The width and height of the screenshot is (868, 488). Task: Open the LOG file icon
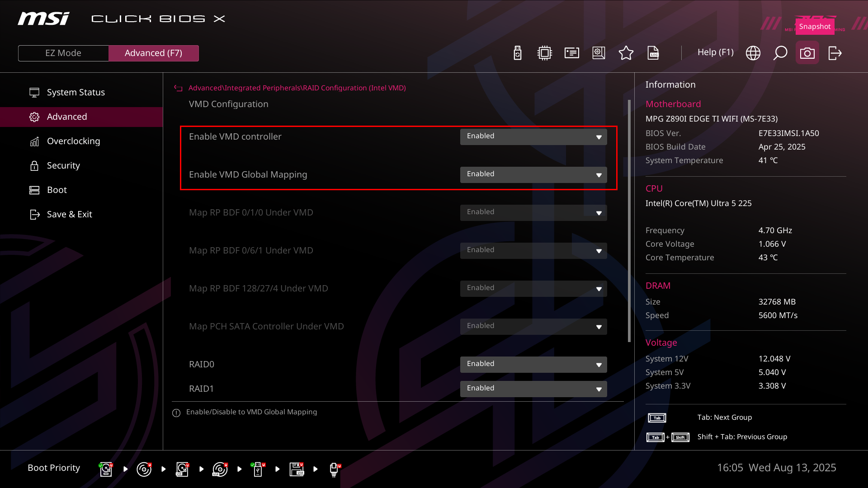(x=653, y=53)
